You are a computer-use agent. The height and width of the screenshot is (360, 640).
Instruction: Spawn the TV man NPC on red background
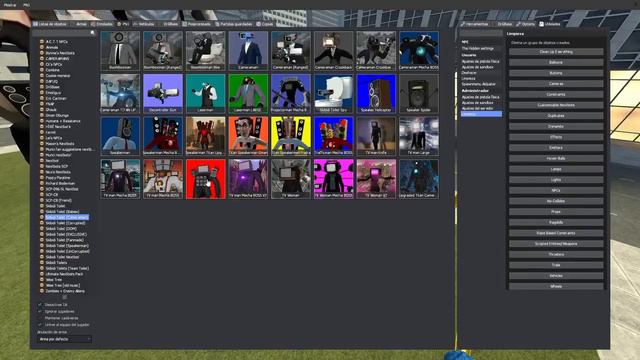pyautogui.click(x=205, y=179)
